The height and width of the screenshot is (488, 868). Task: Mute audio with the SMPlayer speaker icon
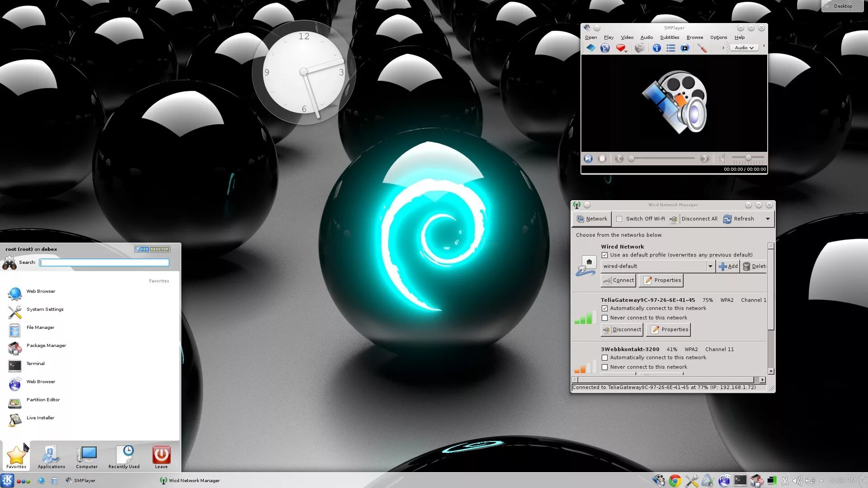coord(722,158)
